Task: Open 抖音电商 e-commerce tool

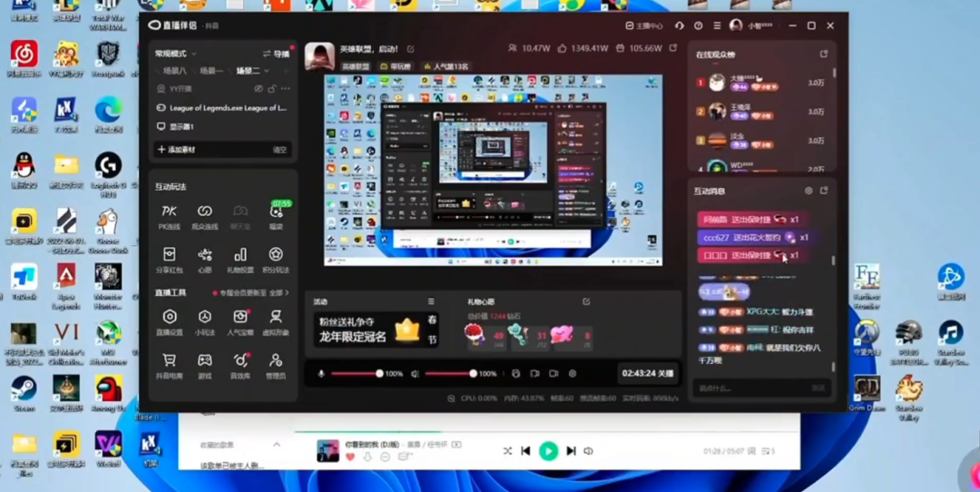Action: click(x=169, y=366)
